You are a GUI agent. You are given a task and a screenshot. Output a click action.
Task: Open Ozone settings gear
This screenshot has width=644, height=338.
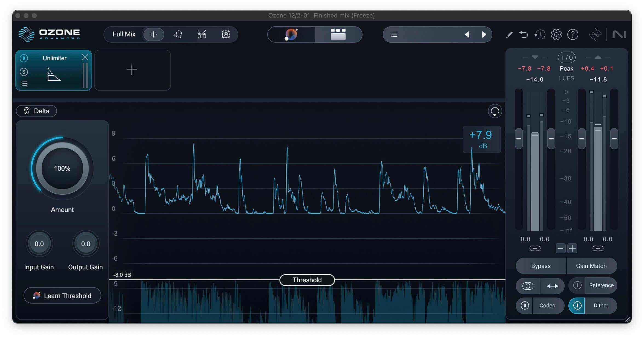click(x=556, y=35)
